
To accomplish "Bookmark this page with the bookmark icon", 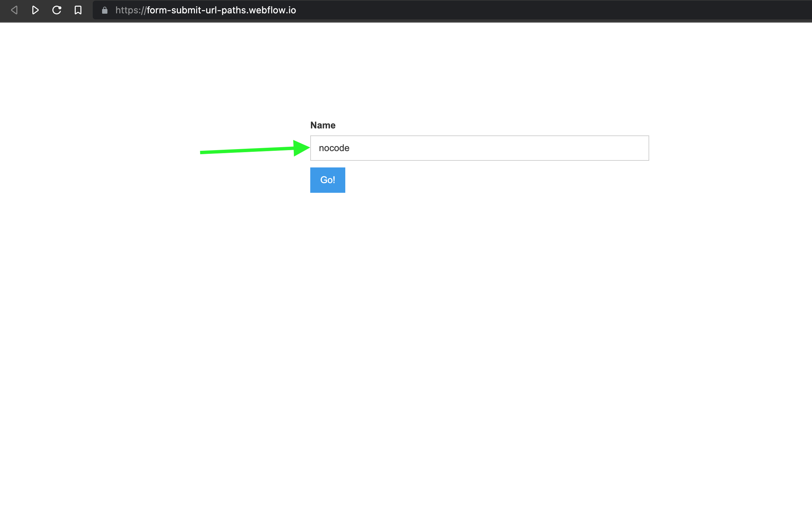I will point(78,10).
